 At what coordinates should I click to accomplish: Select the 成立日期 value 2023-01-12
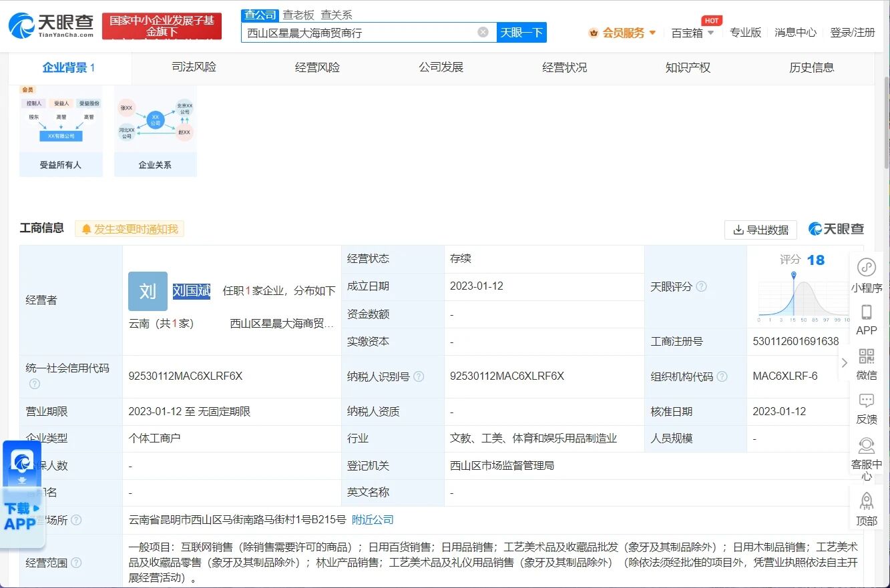point(477,286)
